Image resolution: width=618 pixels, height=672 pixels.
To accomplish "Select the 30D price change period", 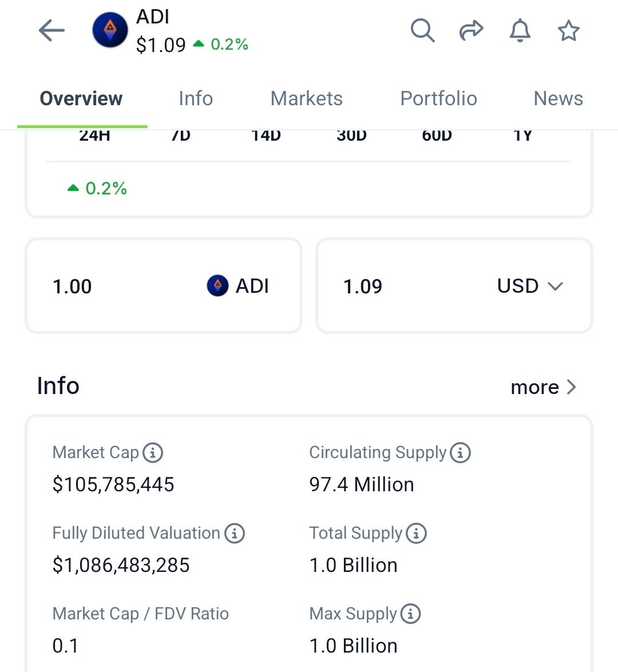I will coord(352,136).
